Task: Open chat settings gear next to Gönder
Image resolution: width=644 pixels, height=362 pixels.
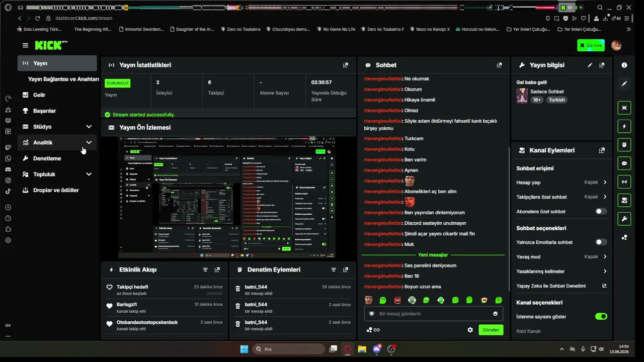Action: pos(470,330)
